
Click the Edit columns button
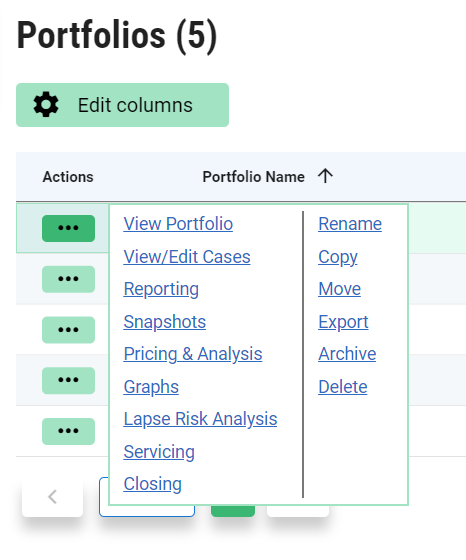click(122, 105)
